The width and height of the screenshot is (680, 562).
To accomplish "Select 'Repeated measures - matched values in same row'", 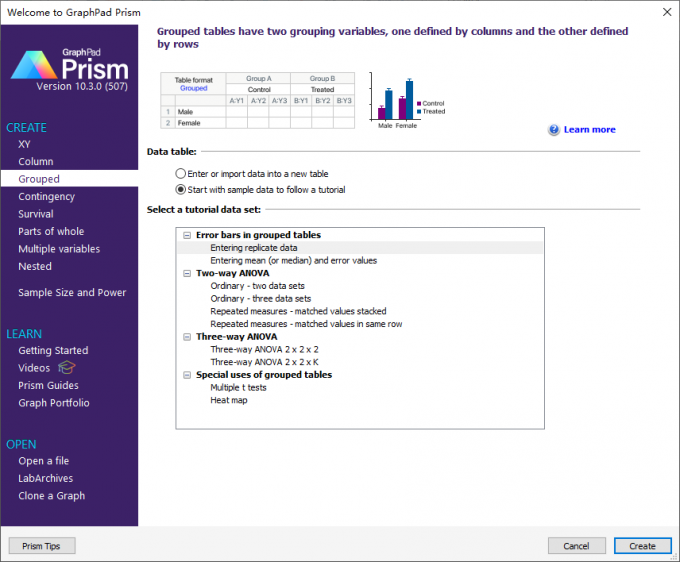I will (306, 324).
